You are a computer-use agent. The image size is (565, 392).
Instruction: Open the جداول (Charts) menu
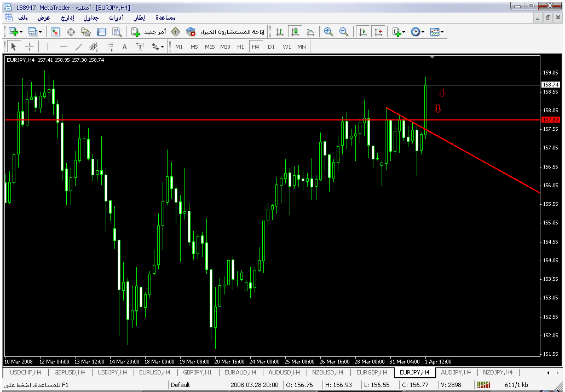point(91,18)
